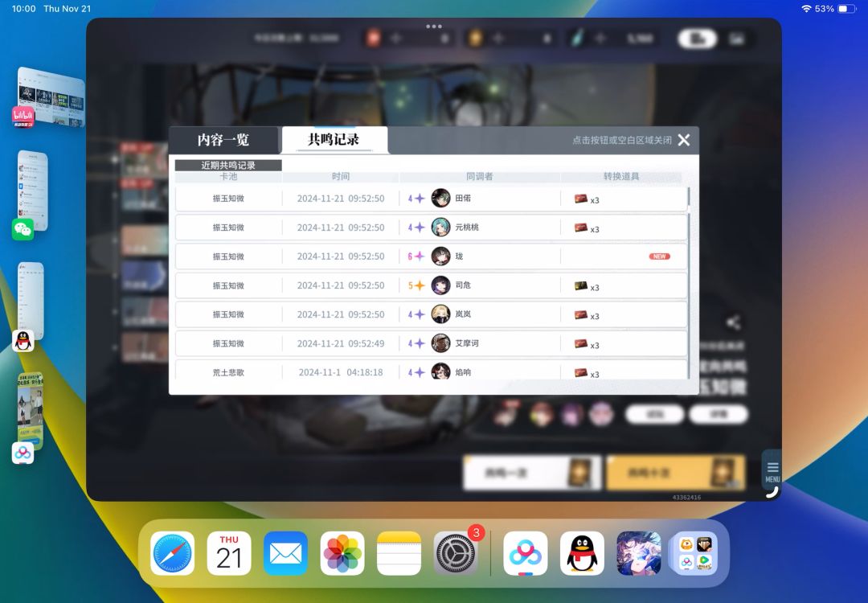Tap the 时间 column header
Image resolution: width=868 pixels, height=603 pixels.
tap(341, 176)
